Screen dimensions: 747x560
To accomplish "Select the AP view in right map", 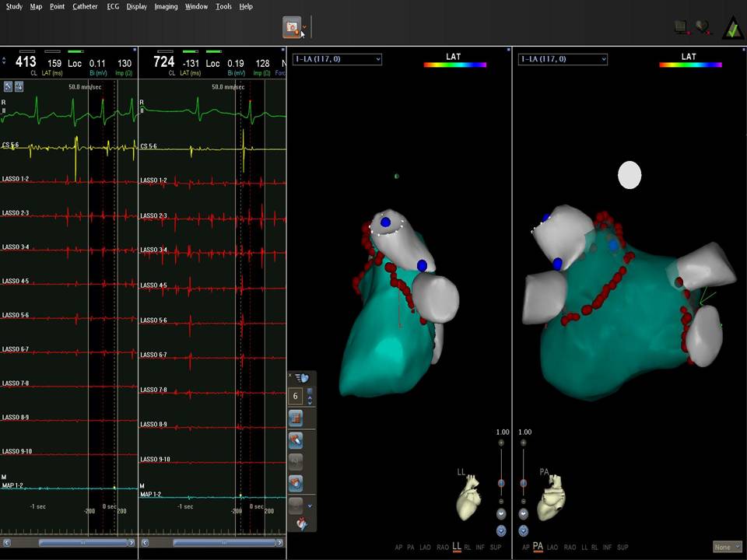I will click(x=525, y=548).
